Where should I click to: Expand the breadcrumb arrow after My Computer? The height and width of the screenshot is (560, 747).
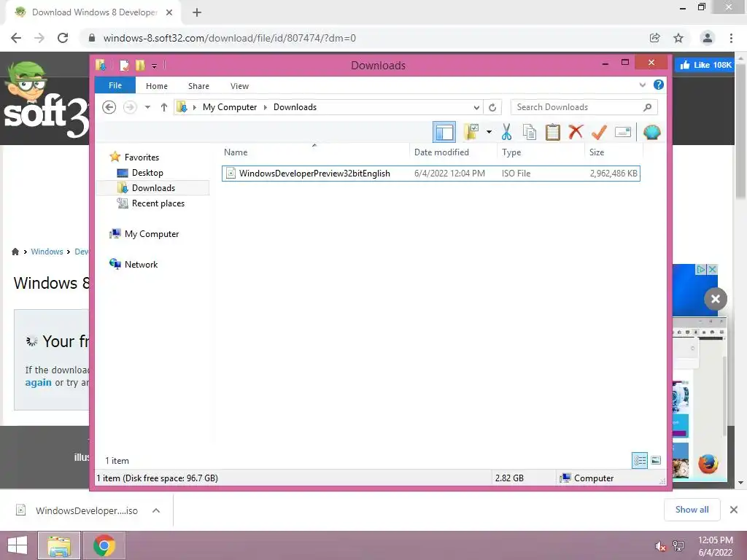[266, 107]
